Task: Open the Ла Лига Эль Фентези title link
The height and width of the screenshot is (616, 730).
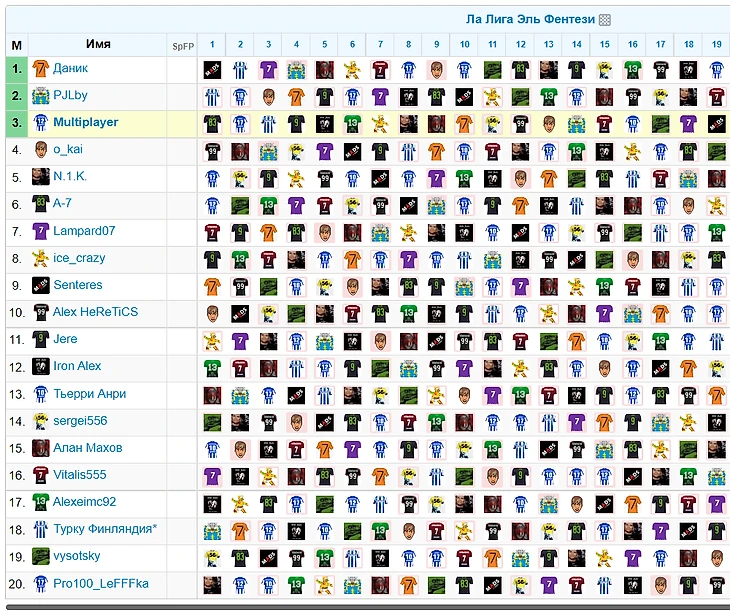Action: 530,20
